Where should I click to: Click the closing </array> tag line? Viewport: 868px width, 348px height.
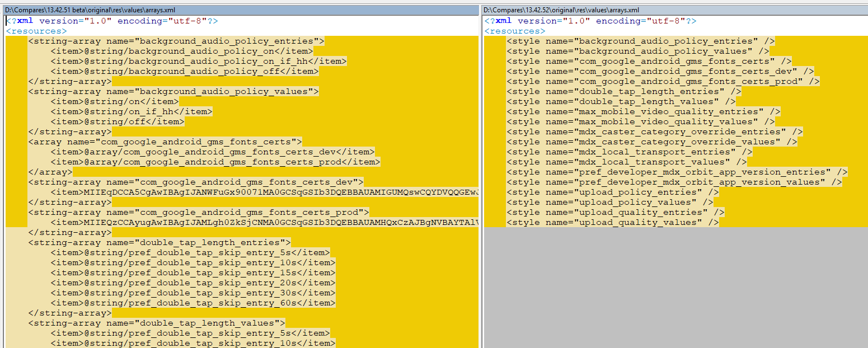pos(50,172)
